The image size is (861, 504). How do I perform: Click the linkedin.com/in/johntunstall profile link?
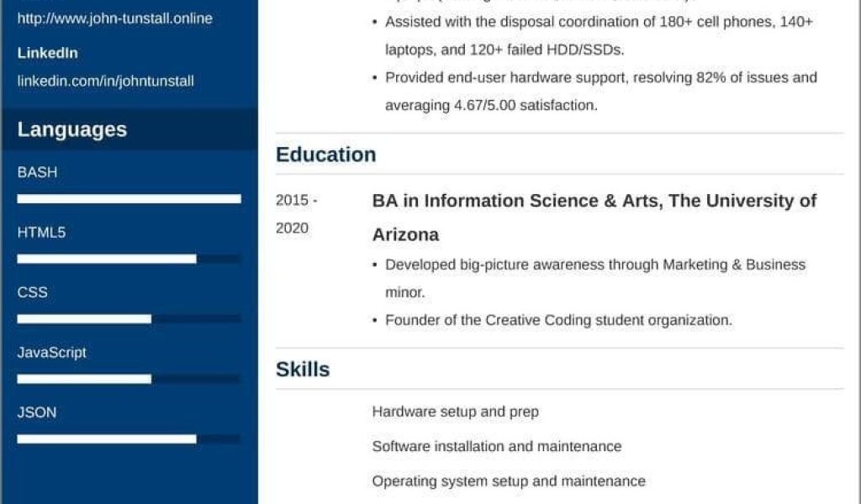pyautogui.click(x=106, y=81)
